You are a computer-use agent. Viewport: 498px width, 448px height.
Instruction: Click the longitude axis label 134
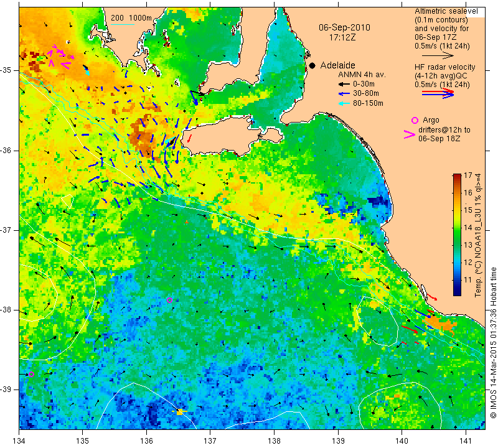click(19, 441)
